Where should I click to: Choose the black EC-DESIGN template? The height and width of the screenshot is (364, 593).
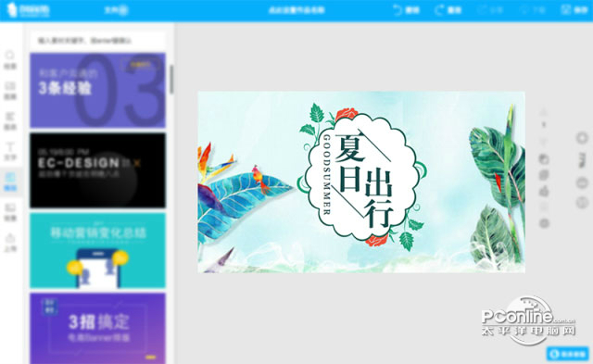click(97, 170)
